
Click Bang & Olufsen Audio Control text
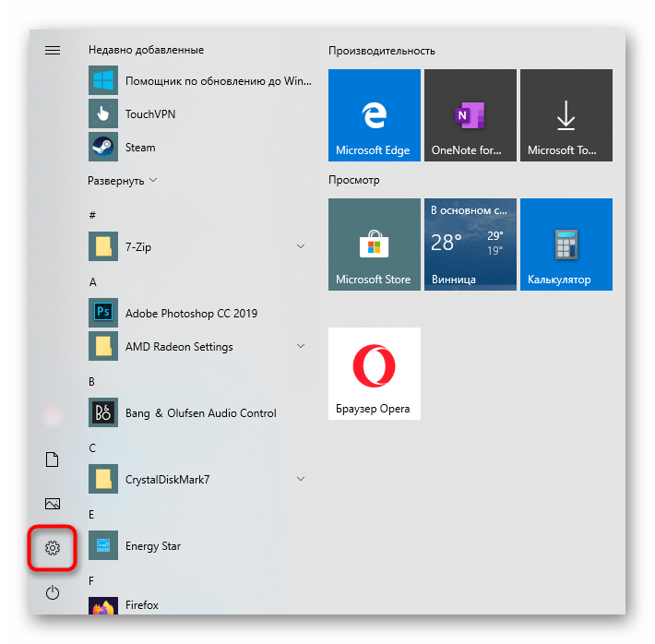(x=201, y=413)
